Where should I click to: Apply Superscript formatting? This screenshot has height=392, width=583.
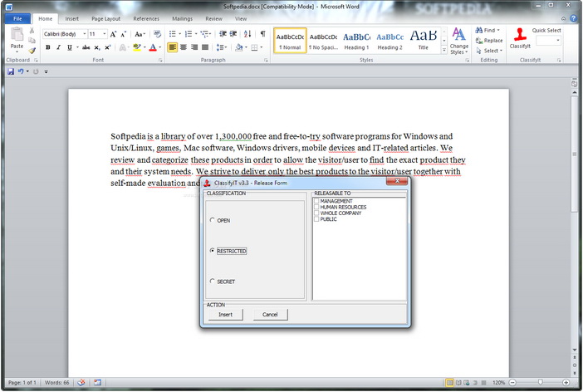point(107,47)
